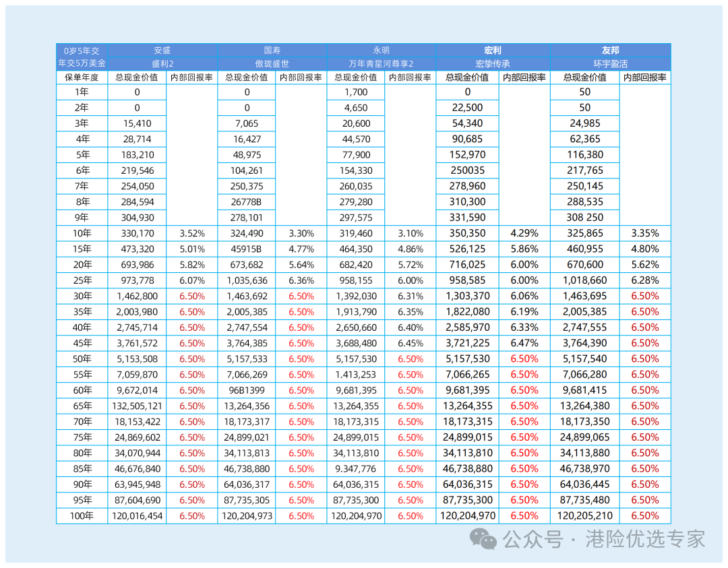Viewport: 728px width, 568px height.
Task: Select the rate '5.64%'
Action: point(301,265)
